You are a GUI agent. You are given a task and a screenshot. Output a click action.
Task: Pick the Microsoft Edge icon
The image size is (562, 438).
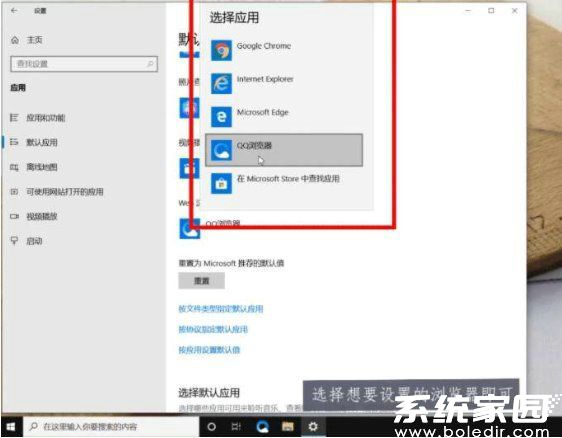pos(221,117)
